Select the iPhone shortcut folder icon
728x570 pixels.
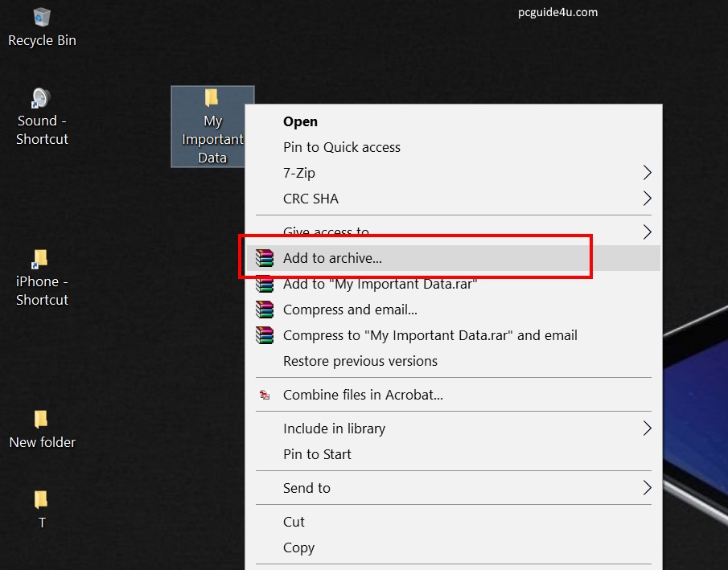tap(41, 259)
